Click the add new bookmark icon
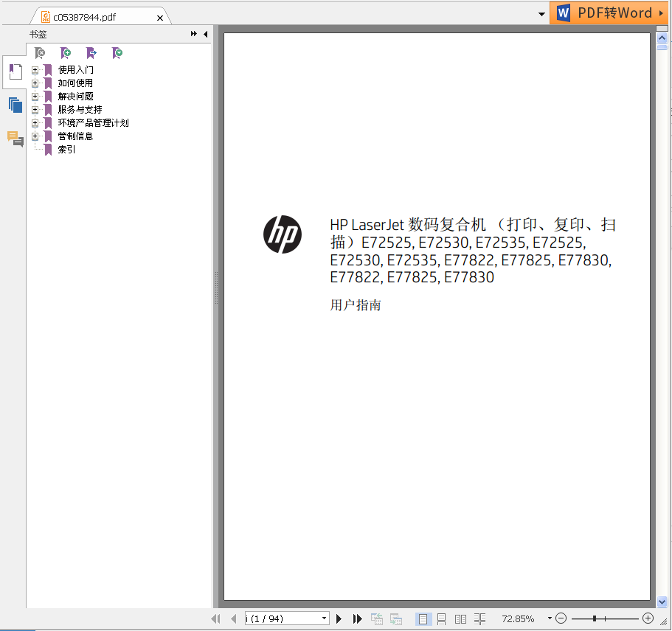The image size is (672, 631). [x=66, y=53]
